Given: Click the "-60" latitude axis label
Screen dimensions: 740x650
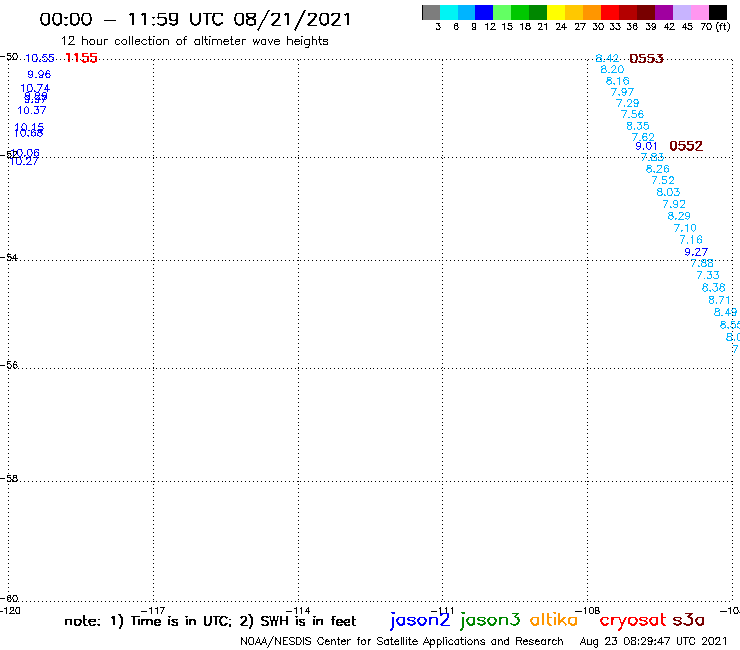Looking at the screenshot, I should [x=9, y=598].
